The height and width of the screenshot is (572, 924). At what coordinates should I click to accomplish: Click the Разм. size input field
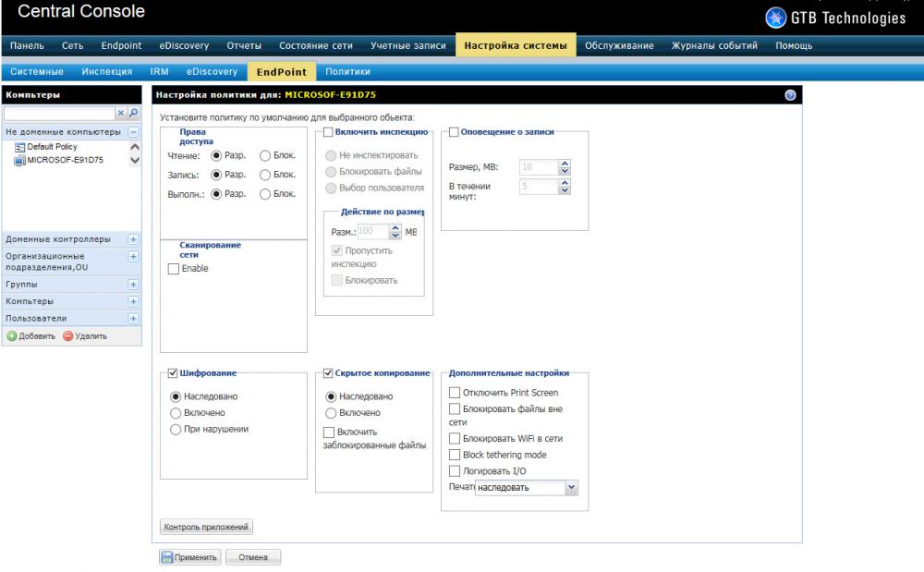[373, 232]
